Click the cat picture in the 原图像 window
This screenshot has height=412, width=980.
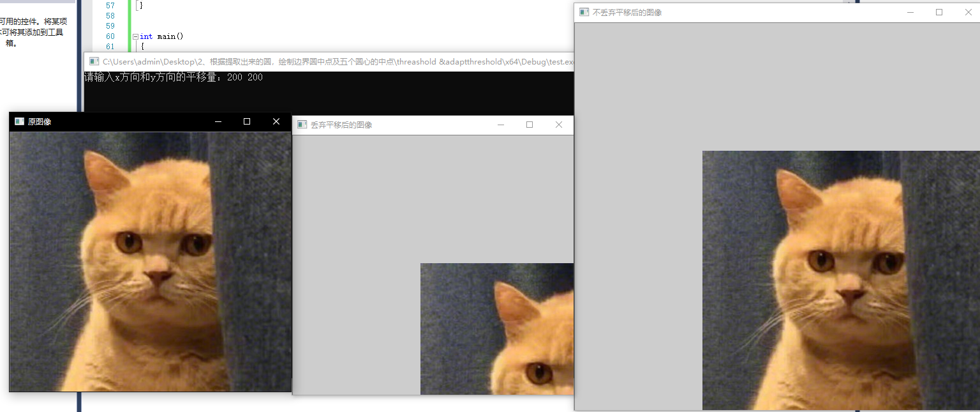151,262
